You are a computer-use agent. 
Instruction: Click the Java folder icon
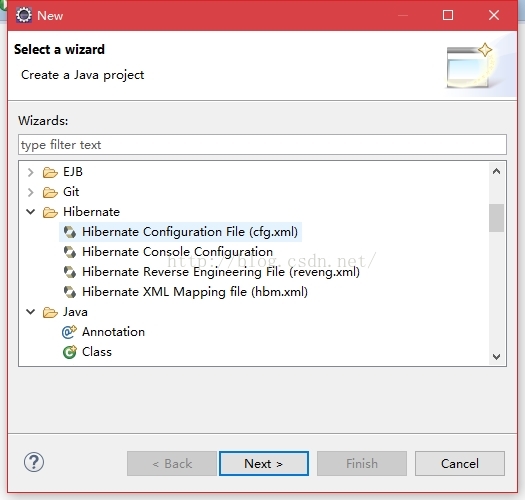[x=50, y=312]
